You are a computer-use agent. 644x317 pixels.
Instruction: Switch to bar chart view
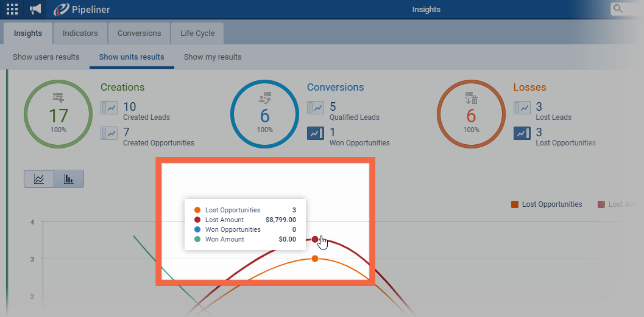69,179
